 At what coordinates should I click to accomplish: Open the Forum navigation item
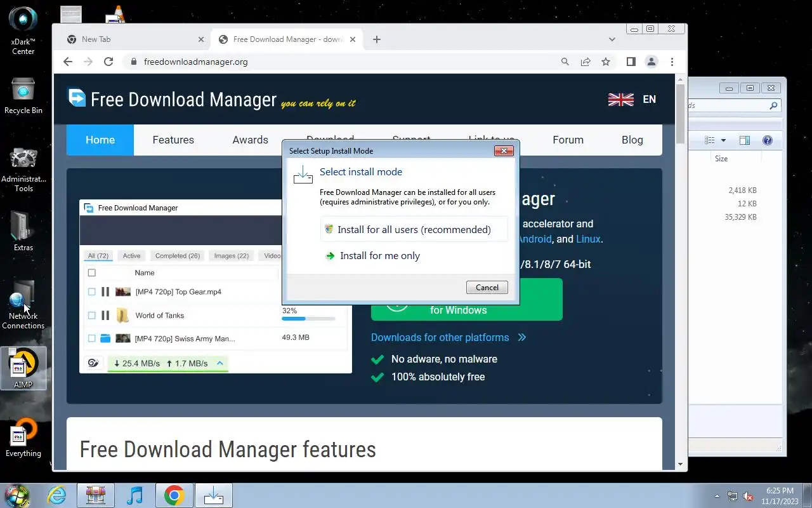(568, 140)
